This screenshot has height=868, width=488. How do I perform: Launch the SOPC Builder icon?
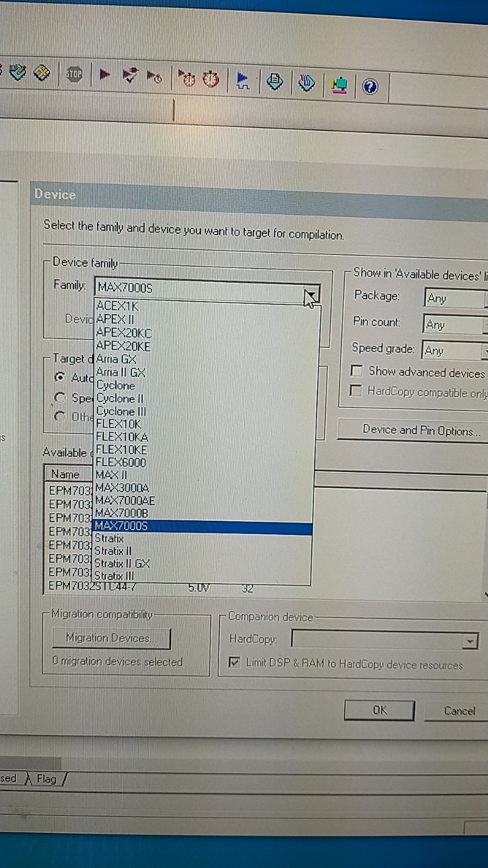(x=339, y=85)
